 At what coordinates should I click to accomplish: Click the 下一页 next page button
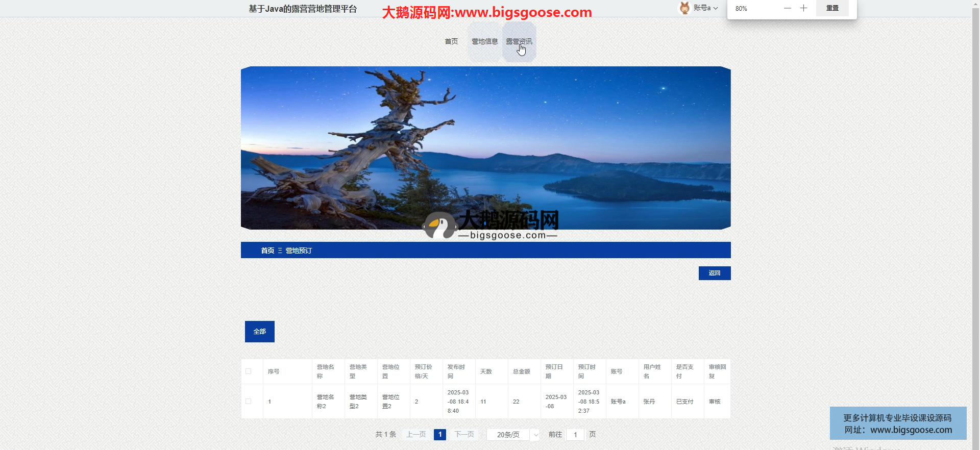tap(464, 435)
